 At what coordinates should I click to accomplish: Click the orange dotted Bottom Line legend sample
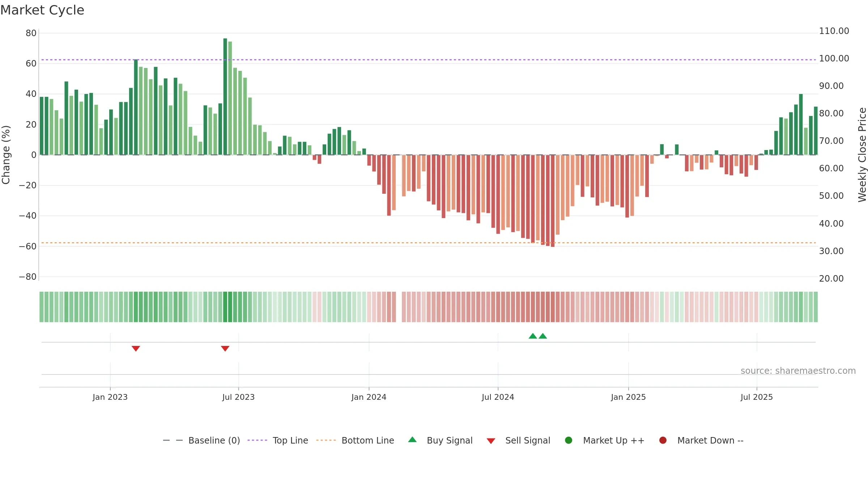[x=326, y=440]
